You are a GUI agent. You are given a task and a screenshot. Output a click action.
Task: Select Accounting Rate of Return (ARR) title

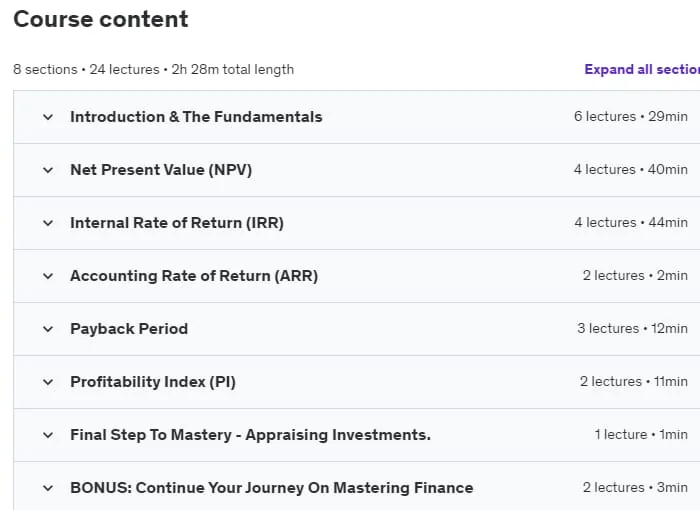coord(194,276)
